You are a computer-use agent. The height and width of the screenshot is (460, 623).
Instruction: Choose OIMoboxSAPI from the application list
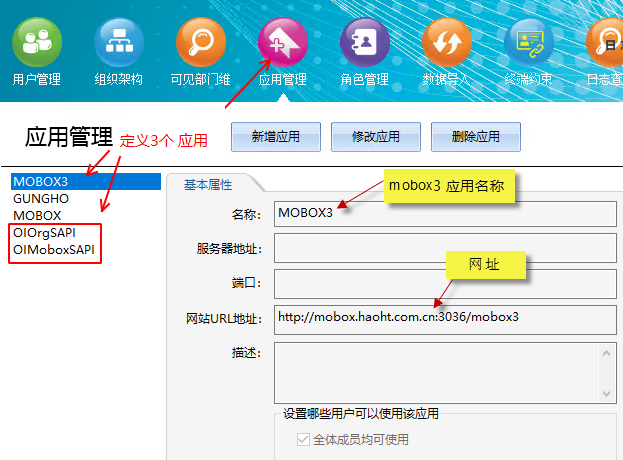pyautogui.click(x=55, y=249)
